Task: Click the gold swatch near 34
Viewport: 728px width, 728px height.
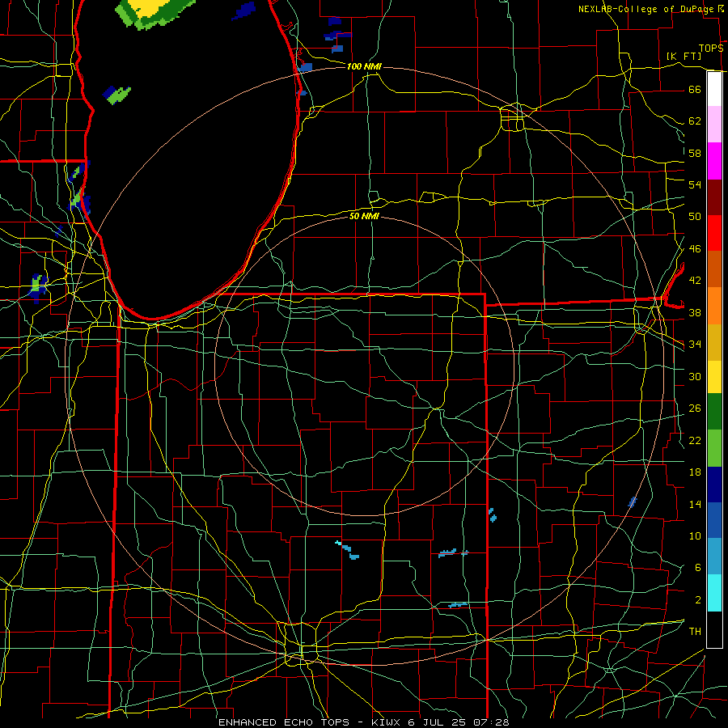Action: (714, 342)
